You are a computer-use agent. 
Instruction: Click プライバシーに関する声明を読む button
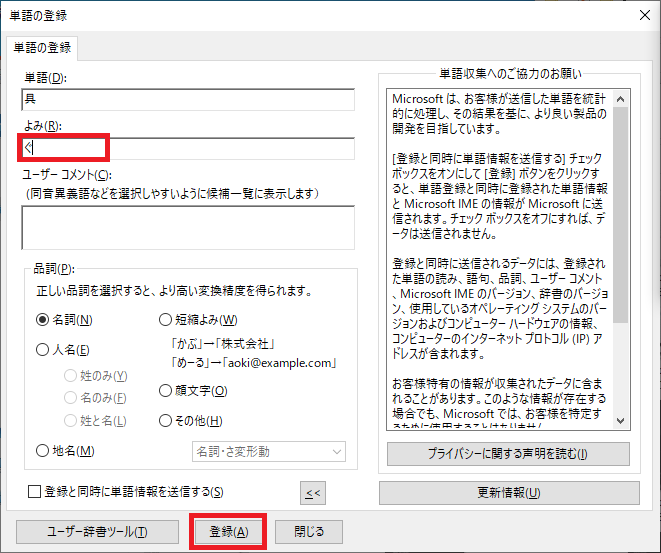click(x=508, y=454)
